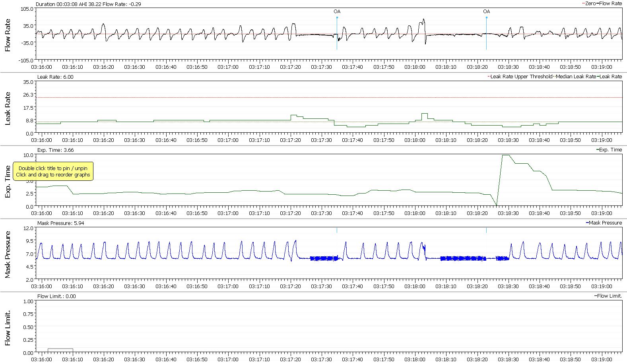Click the 17.5 value on Leak Rate axis
This screenshot has width=627, height=364.
[x=28, y=108]
